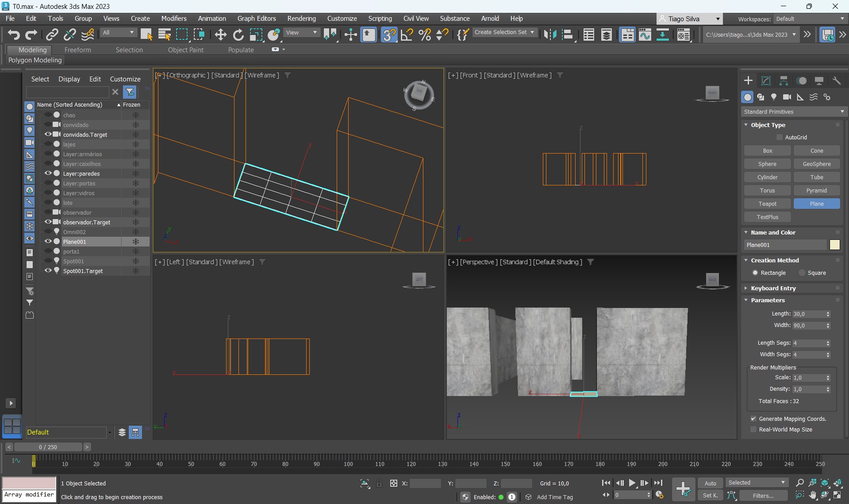Open the Modify command panel tab

pyautogui.click(x=766, y=81)
